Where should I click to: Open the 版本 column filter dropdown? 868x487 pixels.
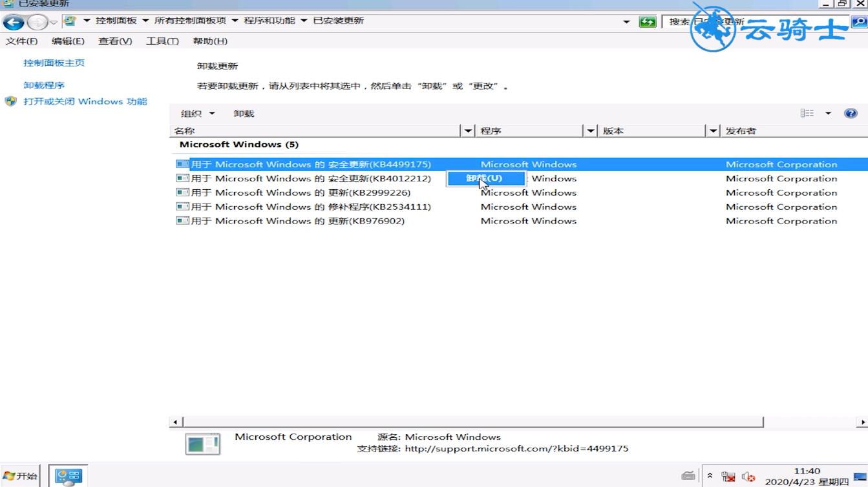click(x=713, y=131)
